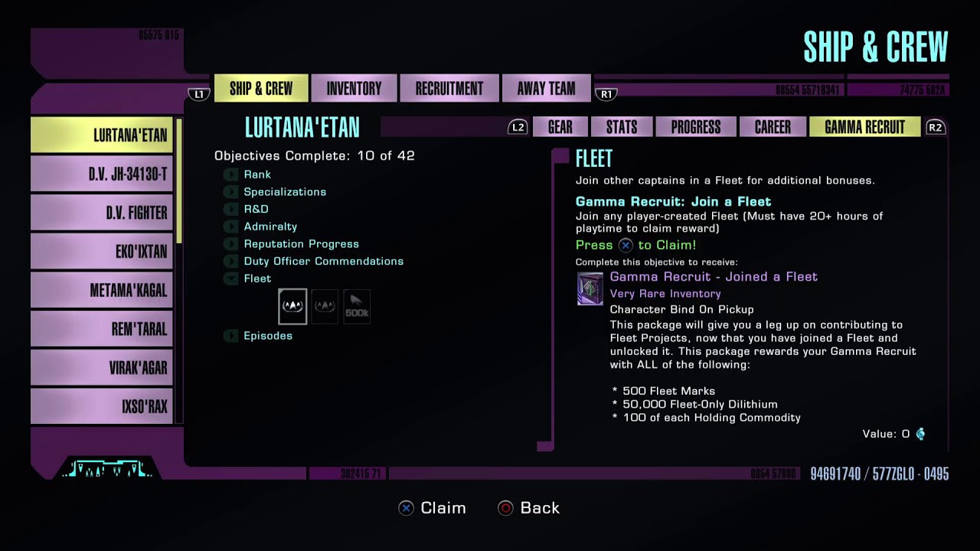Viewport: 980px width, 551px height.
Task: Click the Objectives Complete: 10 of 42 text
Action: click(x=315, y=156)
